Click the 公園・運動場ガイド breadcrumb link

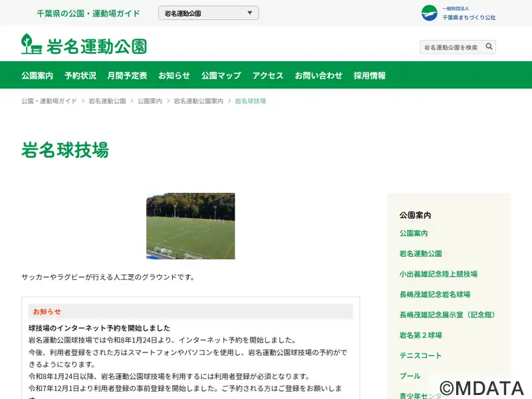point(49,101)
